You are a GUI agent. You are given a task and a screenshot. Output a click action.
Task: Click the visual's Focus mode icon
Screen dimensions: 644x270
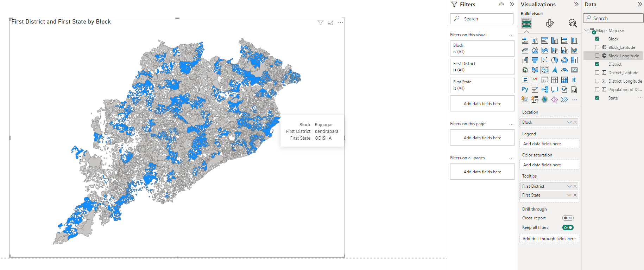tap(330, 22)
